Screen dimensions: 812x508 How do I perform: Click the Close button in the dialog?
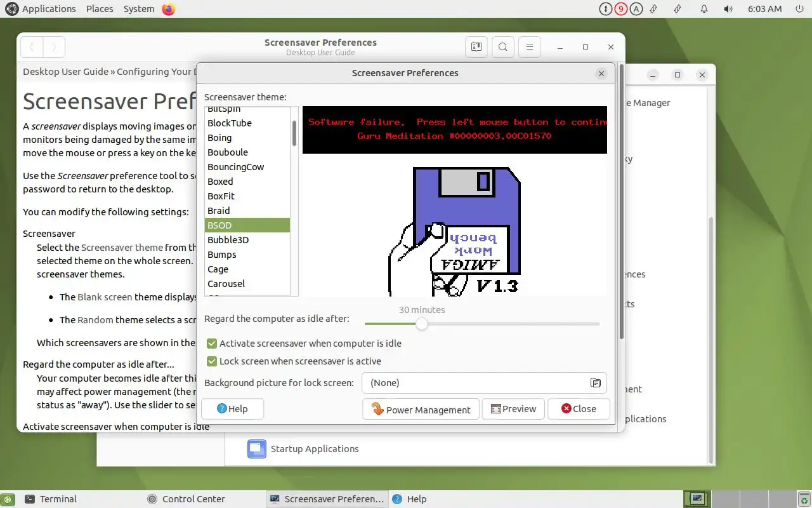(x=579, y=409)
